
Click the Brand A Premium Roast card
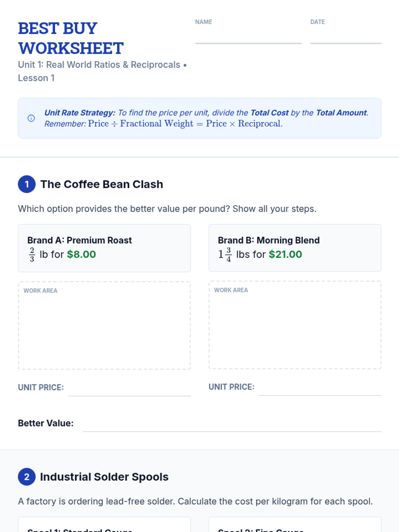coord(104,248)
